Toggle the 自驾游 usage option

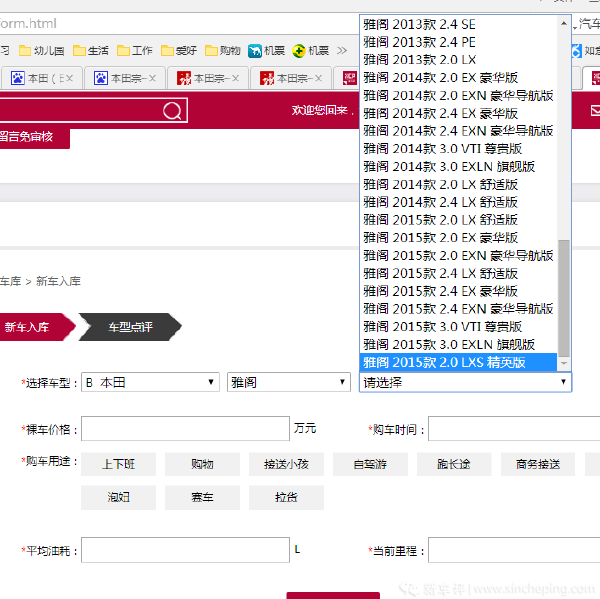click(370, 464)
